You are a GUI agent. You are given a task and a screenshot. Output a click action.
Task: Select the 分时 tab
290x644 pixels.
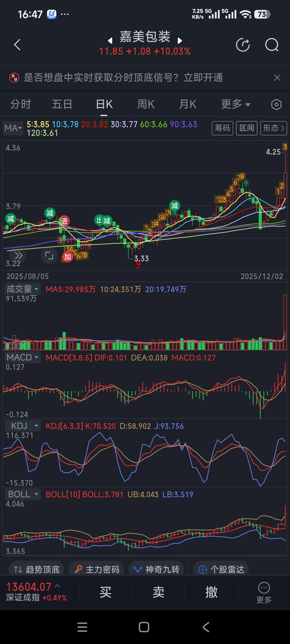(x=20, y=104)
